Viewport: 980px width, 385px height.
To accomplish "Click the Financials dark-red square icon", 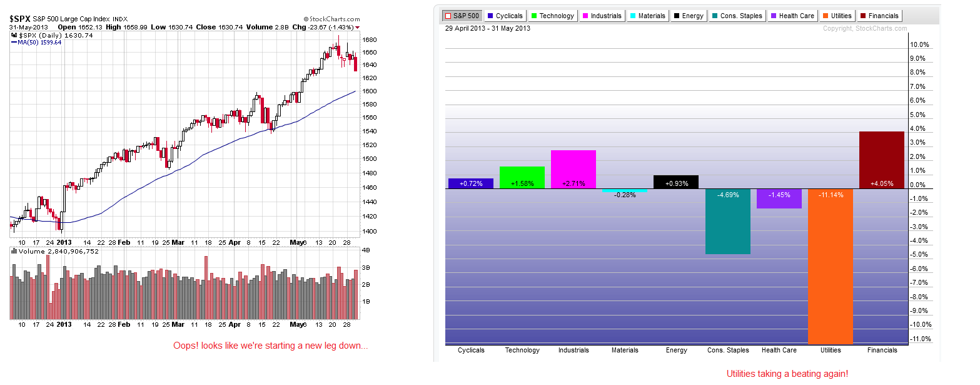I will pyautogui.click(x=864, y=16).
